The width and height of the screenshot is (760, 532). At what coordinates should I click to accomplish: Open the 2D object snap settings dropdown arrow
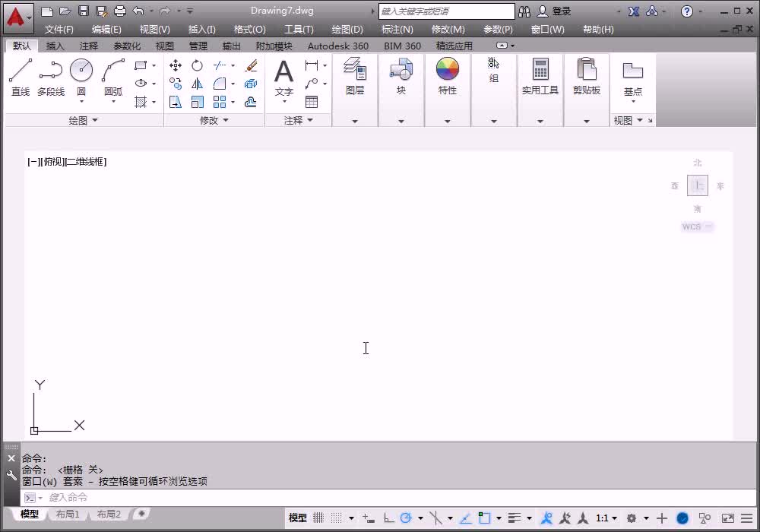coord(499,518)
